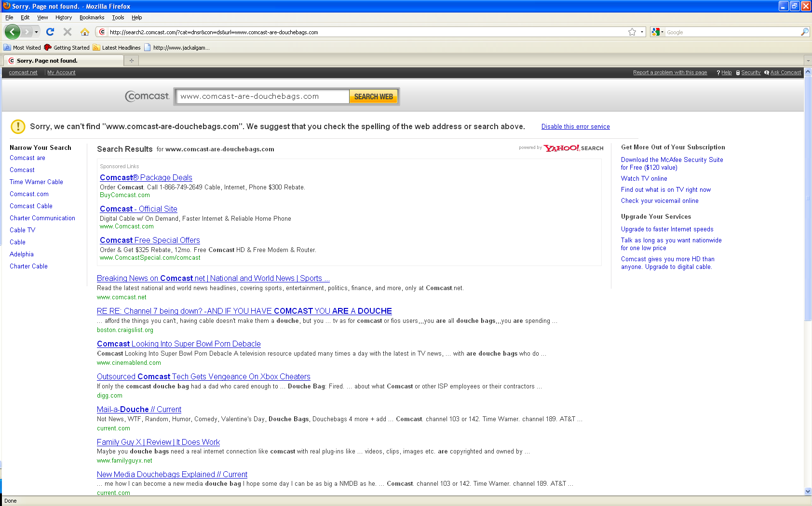Click the Firefox URL address field

pyautogui.click(x=366, y=32)
